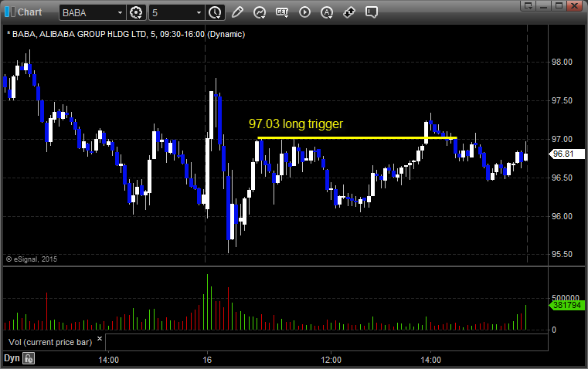588x369 pixels.
Task: Click the 97.50 price axis label
Action: coord(562,100)
